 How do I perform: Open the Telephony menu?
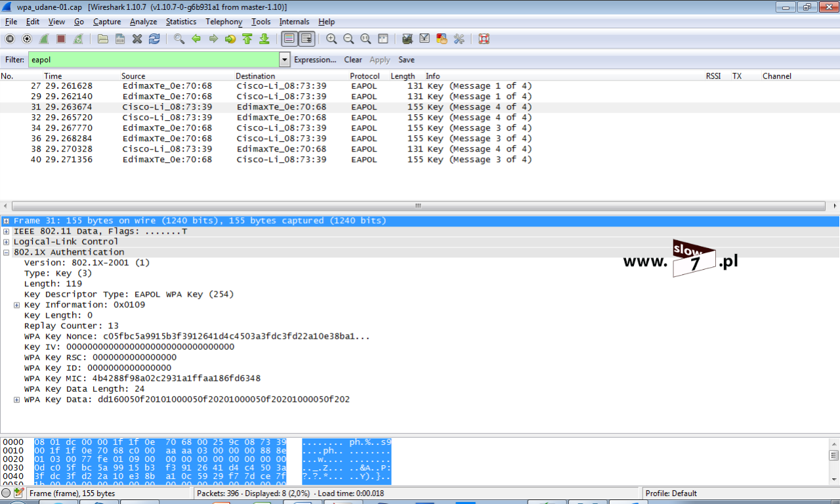pyautogui.click(x=224, y=22)
